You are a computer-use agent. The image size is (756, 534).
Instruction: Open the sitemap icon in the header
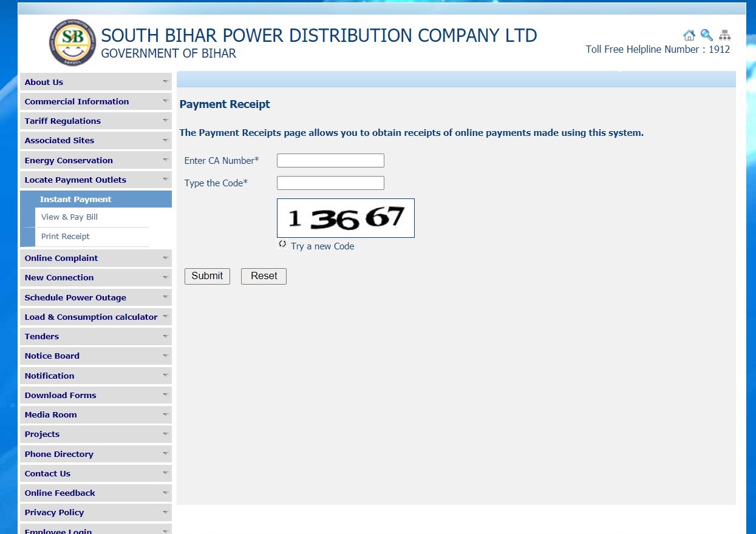[x=724, y=35]
